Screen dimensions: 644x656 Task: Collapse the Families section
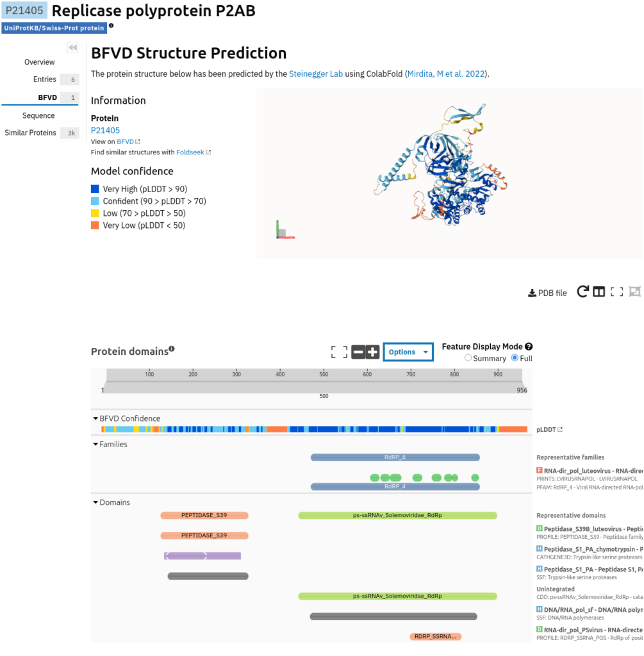(95, 444)
